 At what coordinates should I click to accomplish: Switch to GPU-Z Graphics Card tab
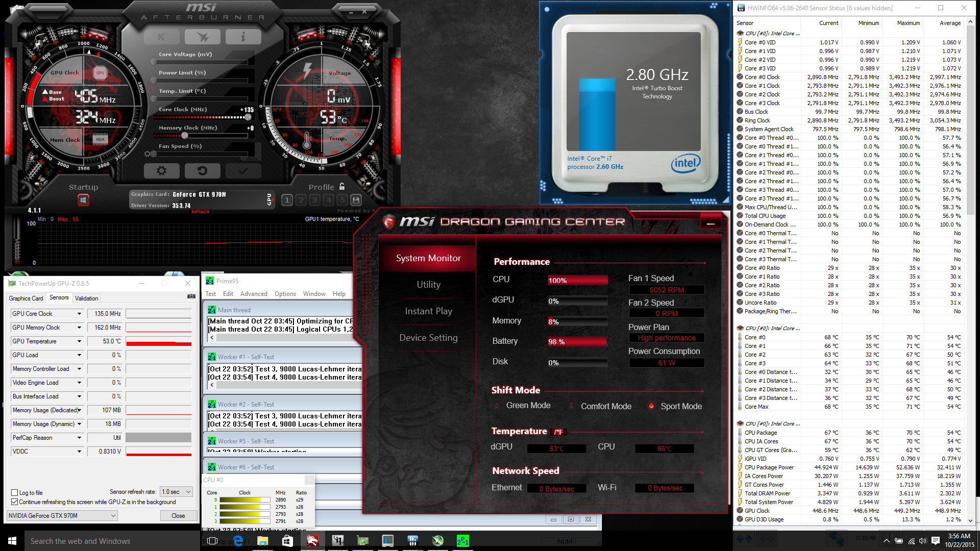coord(26,298)
